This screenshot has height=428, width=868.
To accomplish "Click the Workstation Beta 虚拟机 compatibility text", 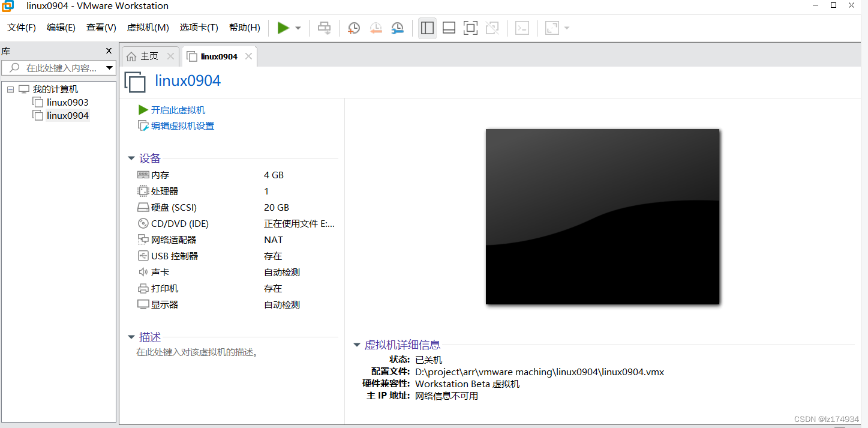I will [467, 384].
